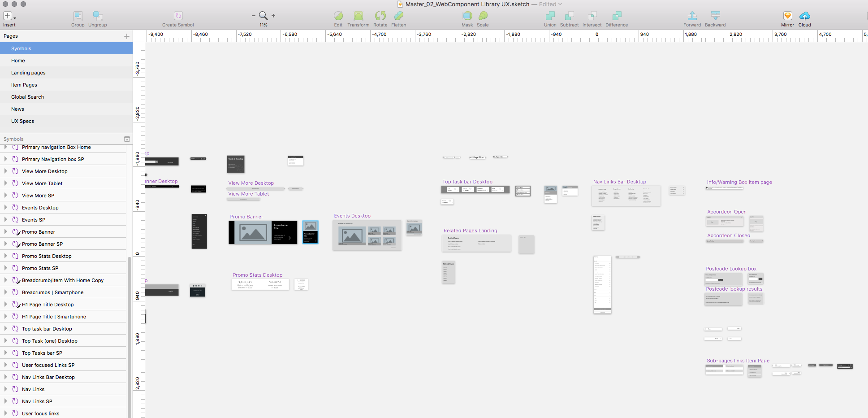Click the Scale tool icon

pos(483,16)
